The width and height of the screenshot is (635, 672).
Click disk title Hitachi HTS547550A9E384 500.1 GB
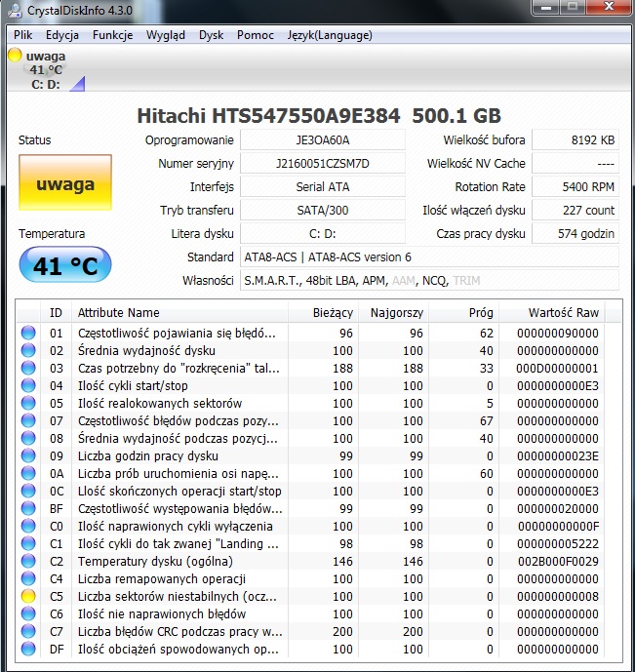point(319,116)
